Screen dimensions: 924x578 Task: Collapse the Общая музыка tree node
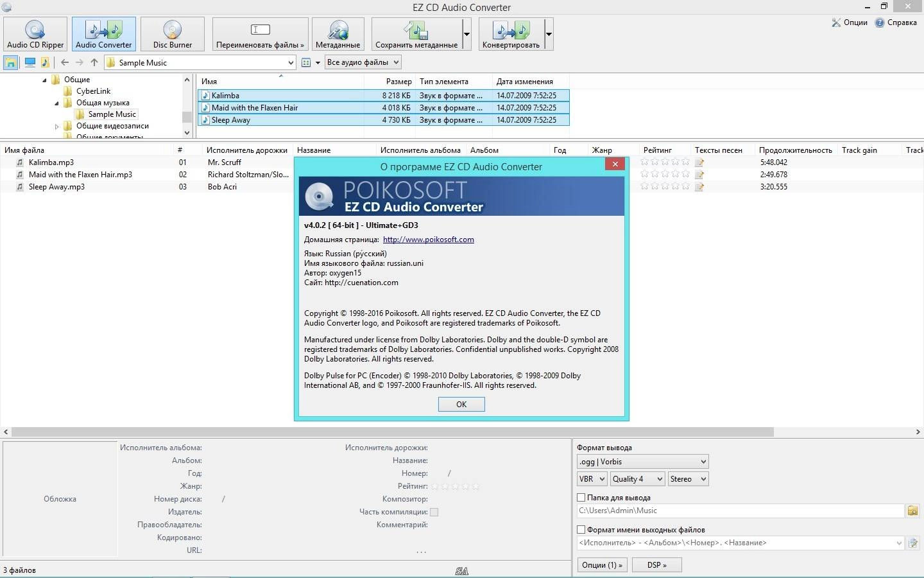point(56,103)
